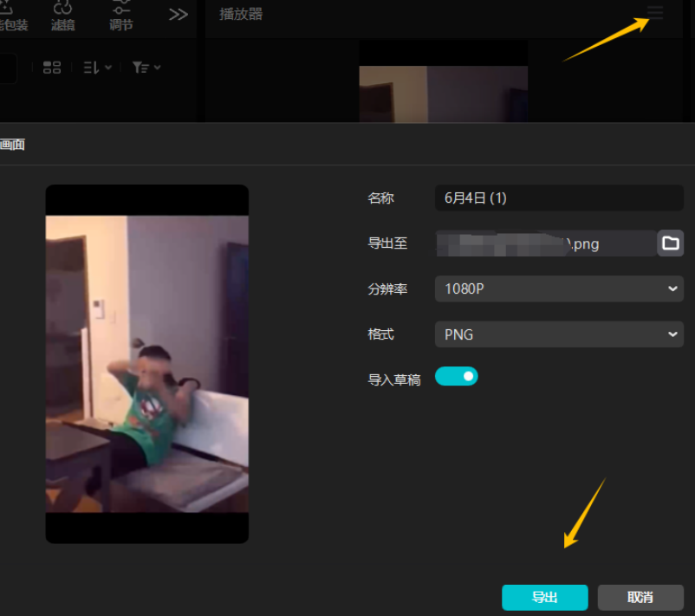Toggle the 导入草稿 switch
This screenshot has height=616, width=695.
click(x=456, y=376)
